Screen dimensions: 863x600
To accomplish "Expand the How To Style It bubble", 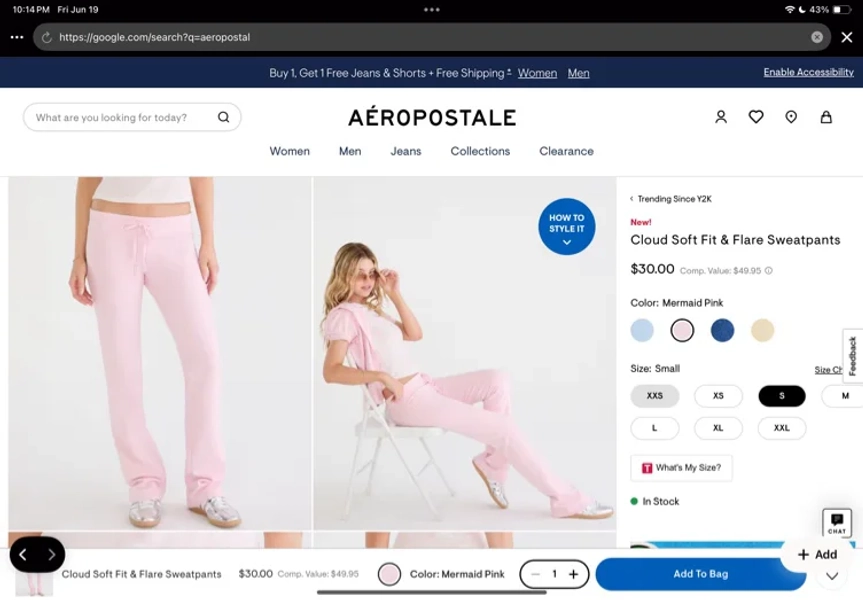I will click(x=566, y=226).
